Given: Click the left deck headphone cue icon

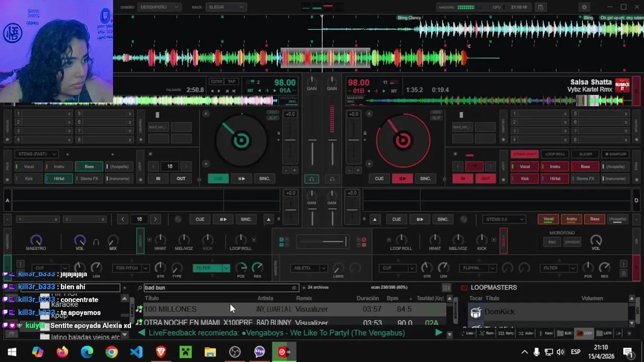Looking at the screenshot, I should point(311,179).
